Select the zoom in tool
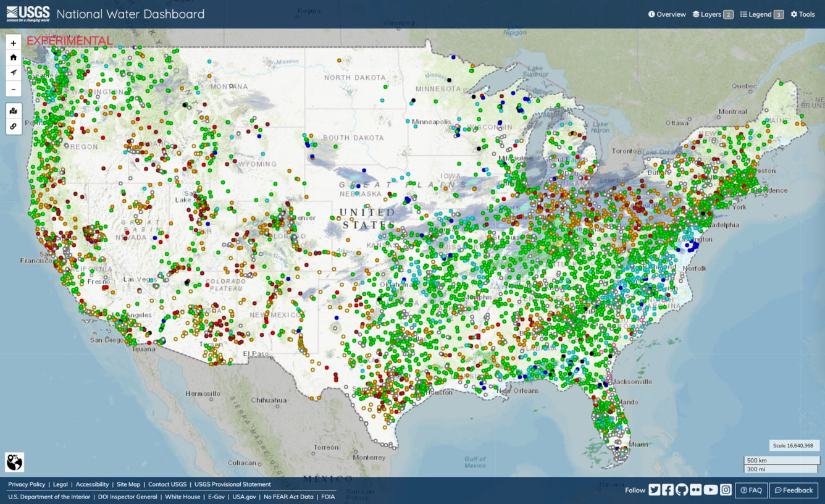The width and height of the screenshot is (825, 504). click(x=13, y=42)
